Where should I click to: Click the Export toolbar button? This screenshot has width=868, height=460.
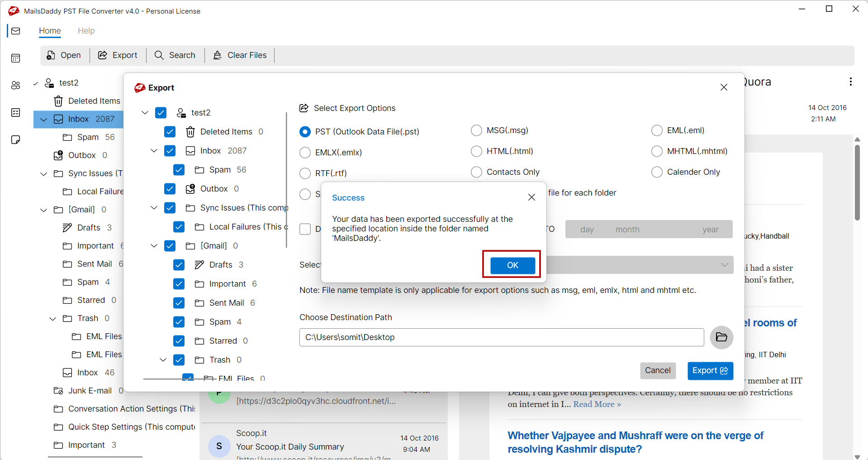(118, 55)
